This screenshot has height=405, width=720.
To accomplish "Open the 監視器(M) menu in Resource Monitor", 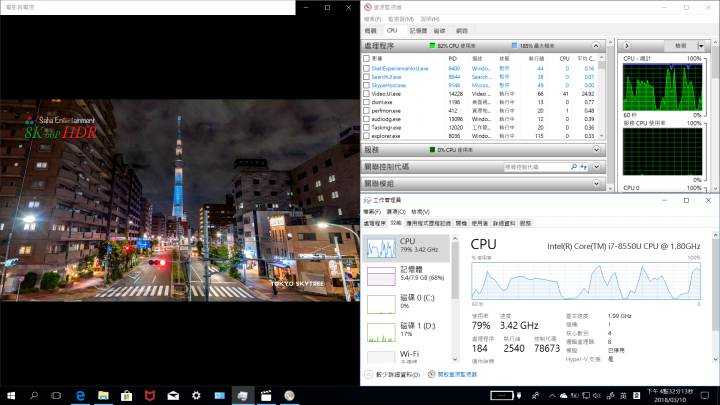I will point(400,19).
